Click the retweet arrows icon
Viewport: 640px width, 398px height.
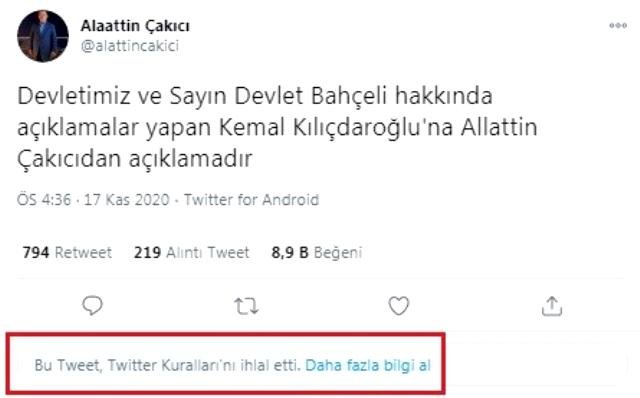tap(246, 306)
